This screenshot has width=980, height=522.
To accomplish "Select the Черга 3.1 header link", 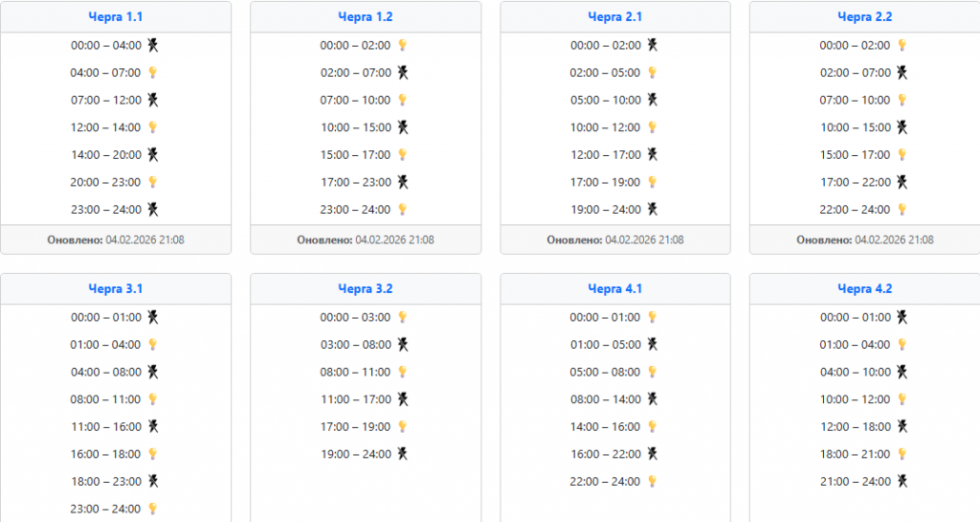I will coord(115,288).
